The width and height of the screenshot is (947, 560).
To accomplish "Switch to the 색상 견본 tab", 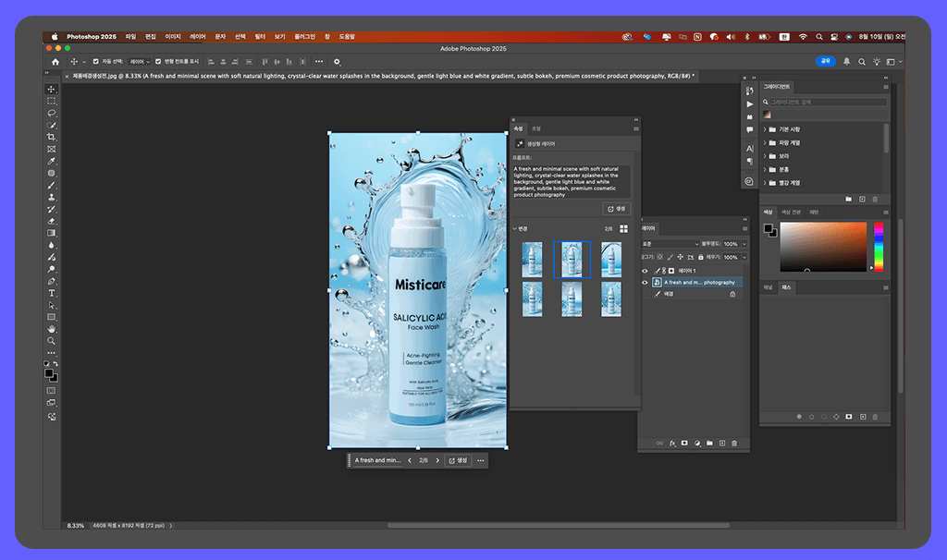I will 791,213.
